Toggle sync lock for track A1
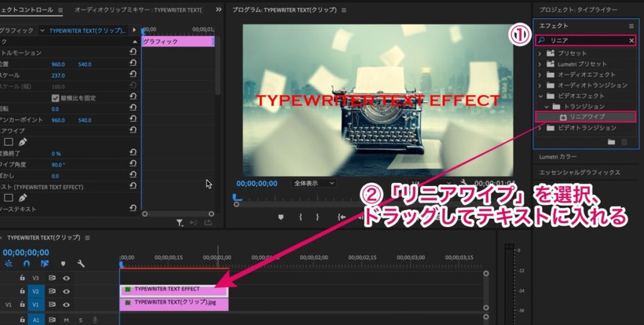 [x=52, y=320]
